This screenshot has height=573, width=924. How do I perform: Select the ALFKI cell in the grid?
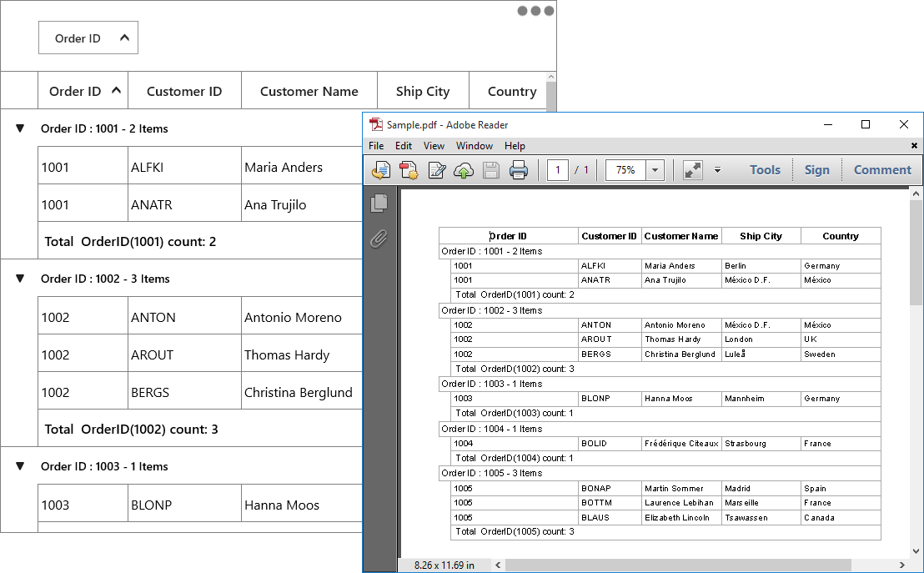(184, 166)
